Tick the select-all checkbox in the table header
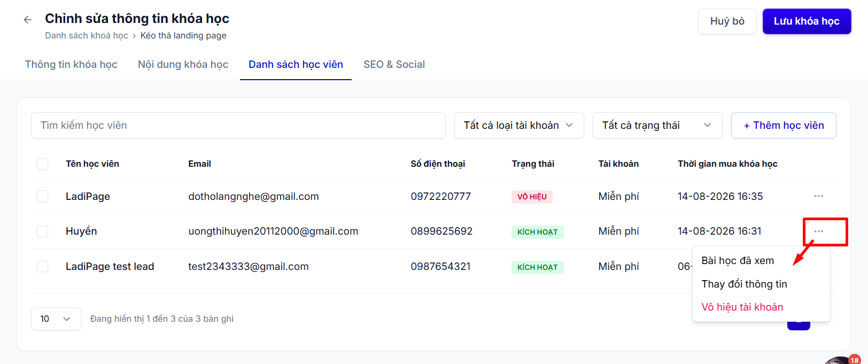This screenshot has width=868, height=364. pos(43,164)
